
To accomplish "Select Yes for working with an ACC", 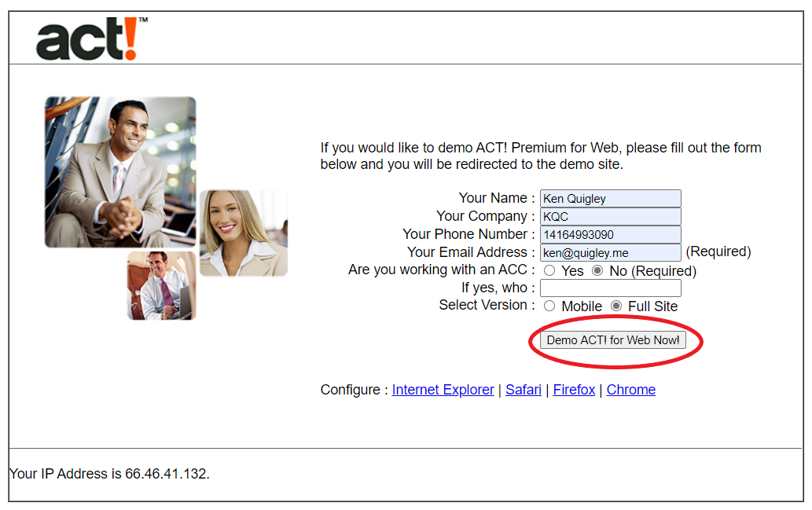I will 549,271.
